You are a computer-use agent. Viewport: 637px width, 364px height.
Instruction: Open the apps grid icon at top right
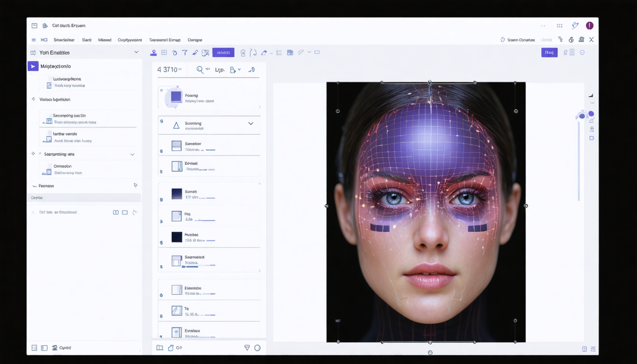tap(560, 26)
